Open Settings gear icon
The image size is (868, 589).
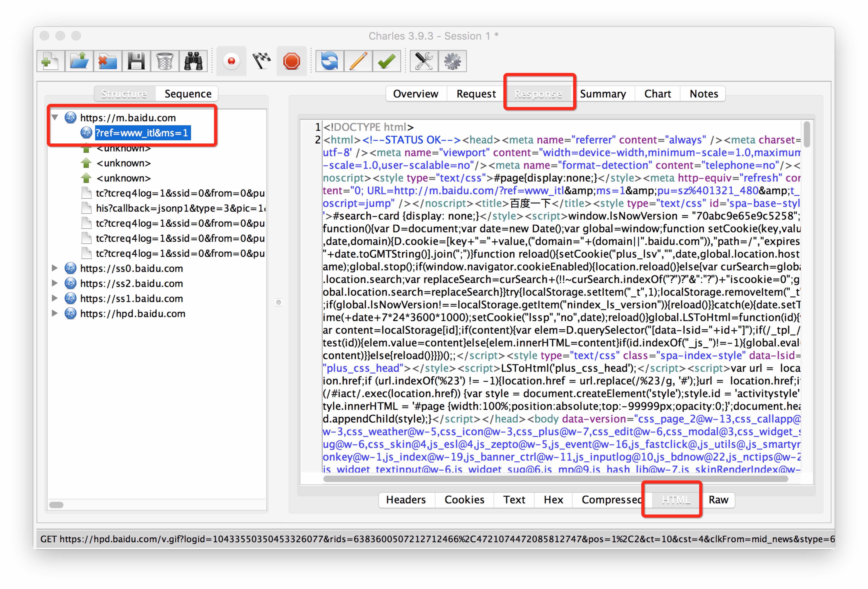point(452,61)
